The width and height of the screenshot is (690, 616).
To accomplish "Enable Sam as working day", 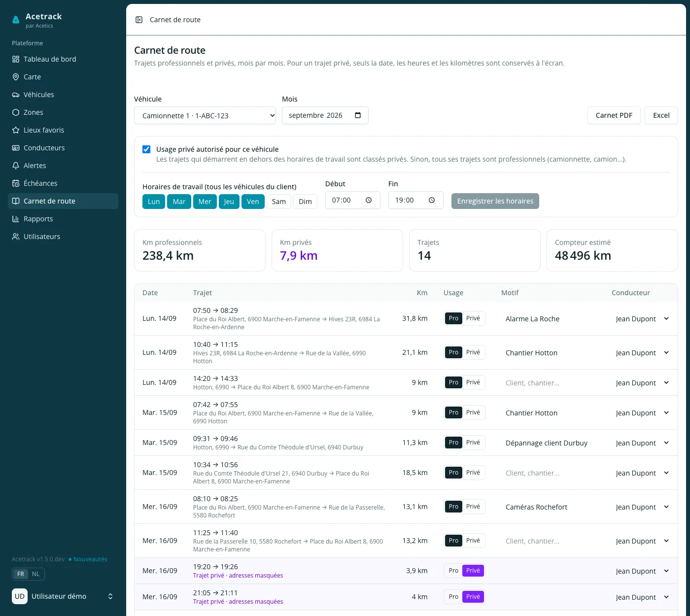I will click(x=279, y=202).
